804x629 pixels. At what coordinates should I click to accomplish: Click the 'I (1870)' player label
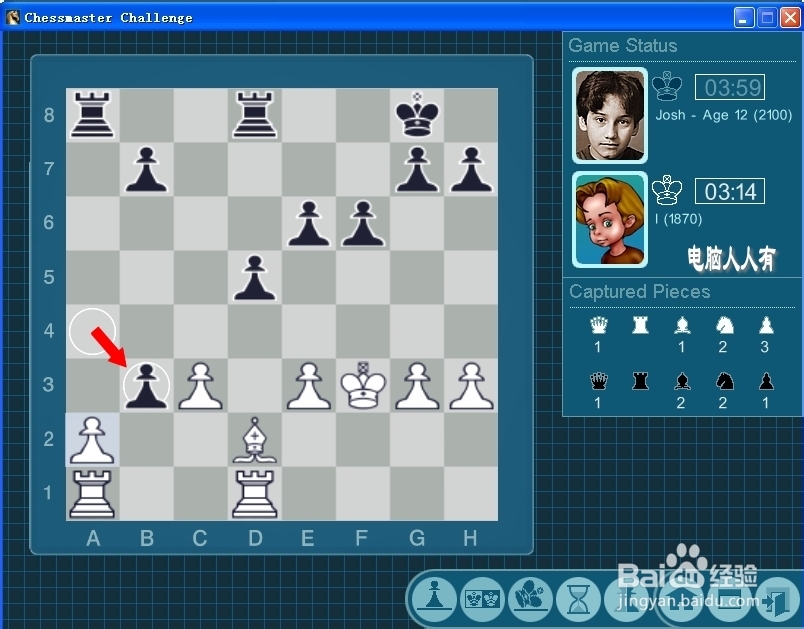click(x=678, y=219)
